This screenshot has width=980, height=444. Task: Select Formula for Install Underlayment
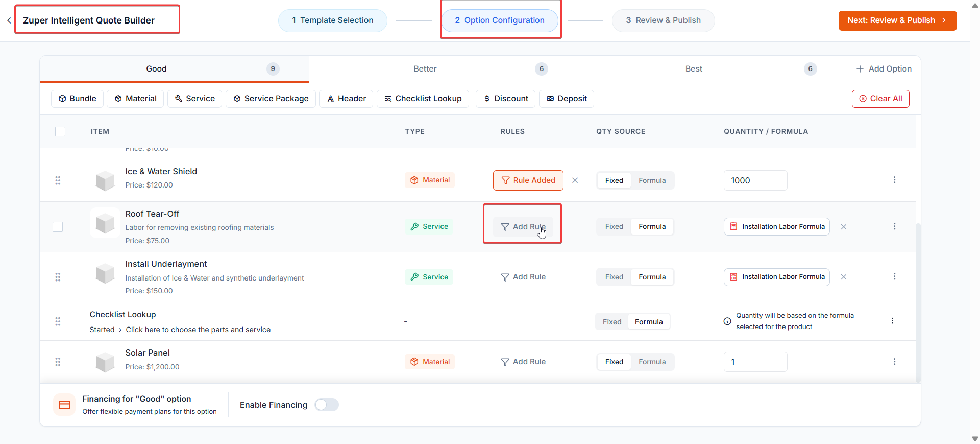(x=652, y=277)
